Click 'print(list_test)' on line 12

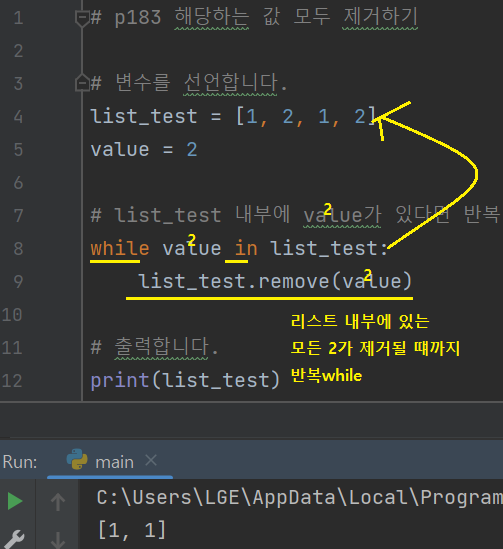[x=185, y=381]
